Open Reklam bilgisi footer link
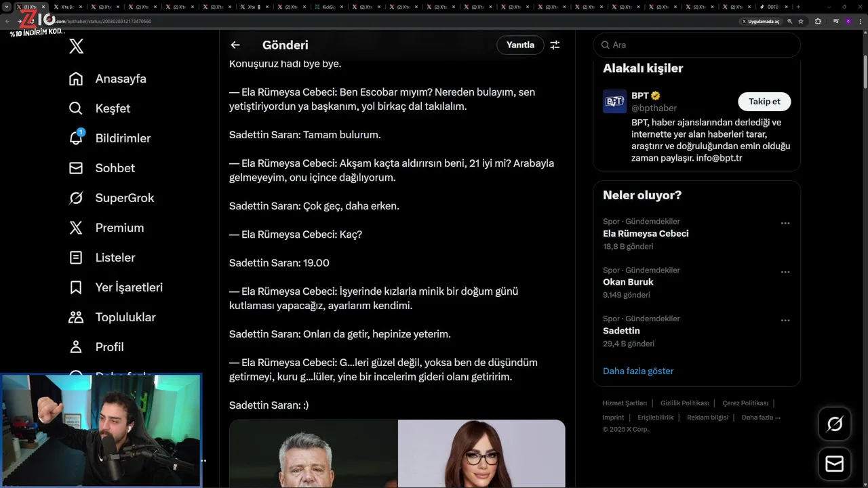 pos(707,418)
